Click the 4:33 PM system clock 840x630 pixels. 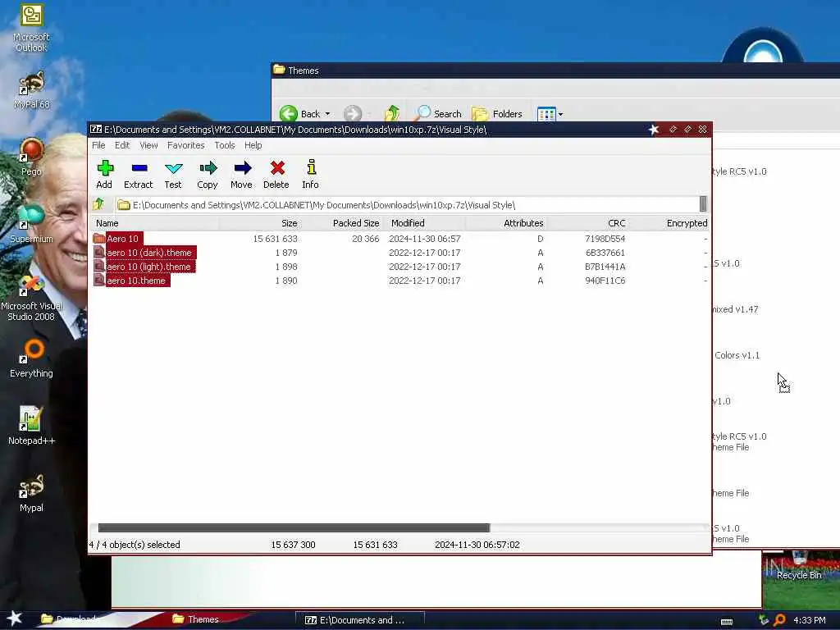[809, 620]
